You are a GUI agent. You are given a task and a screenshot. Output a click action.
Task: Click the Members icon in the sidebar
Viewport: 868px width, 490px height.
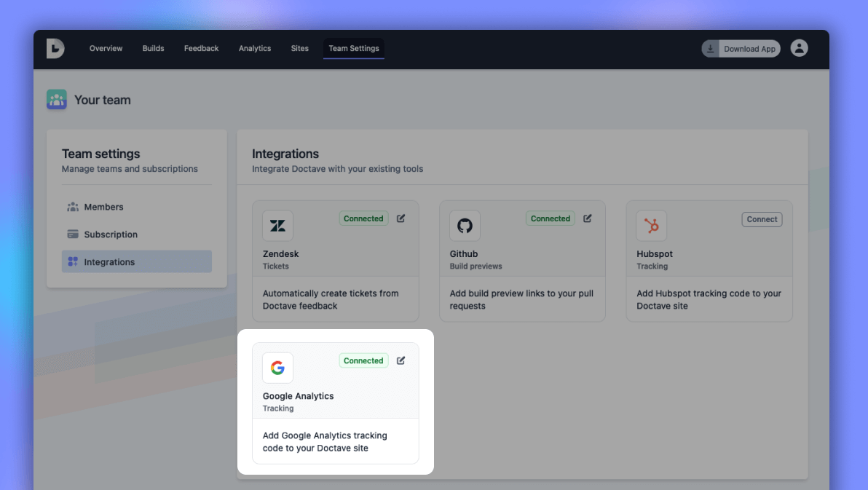[74, 207]
